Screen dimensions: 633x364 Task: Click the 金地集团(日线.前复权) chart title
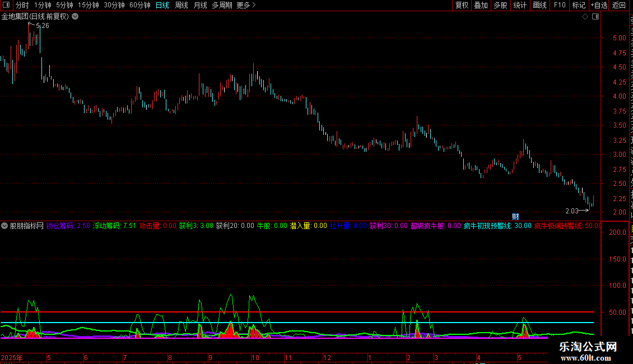point(35,17)
